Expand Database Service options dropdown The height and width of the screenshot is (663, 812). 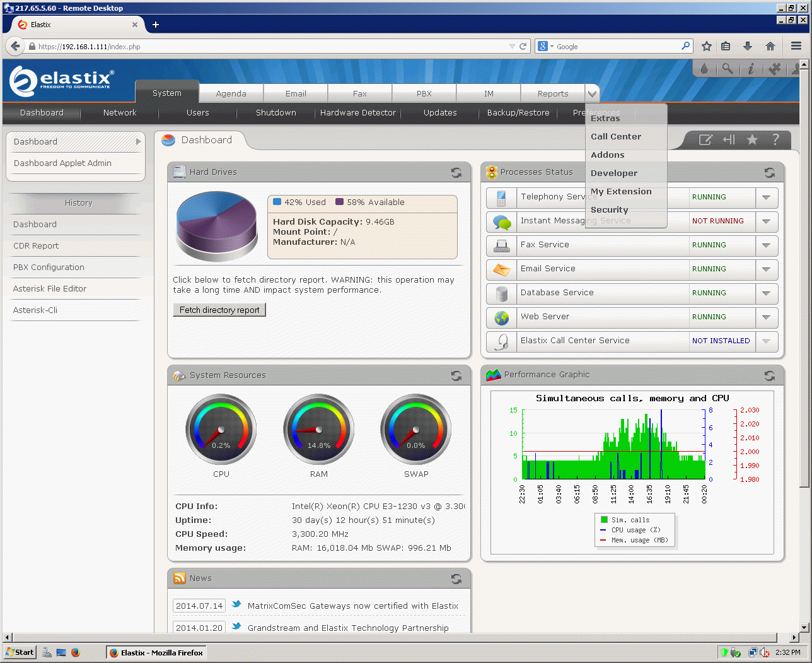point(766,293)
